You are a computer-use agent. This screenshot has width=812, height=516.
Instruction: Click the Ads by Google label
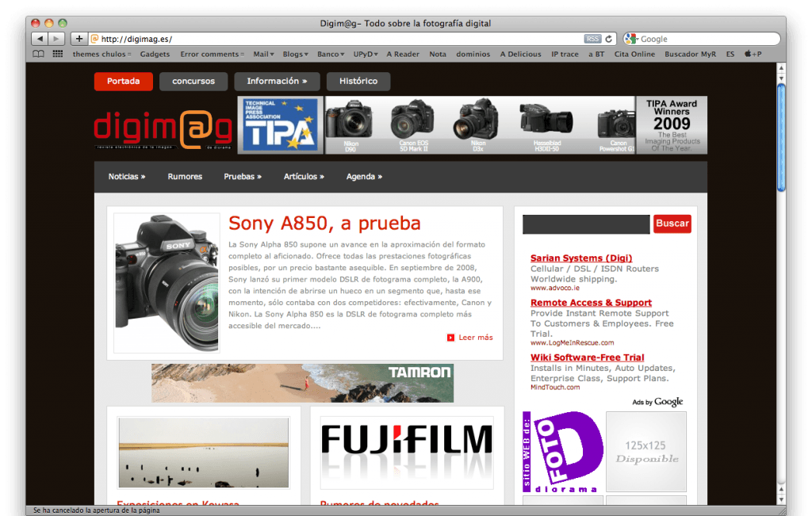point(657,402)
